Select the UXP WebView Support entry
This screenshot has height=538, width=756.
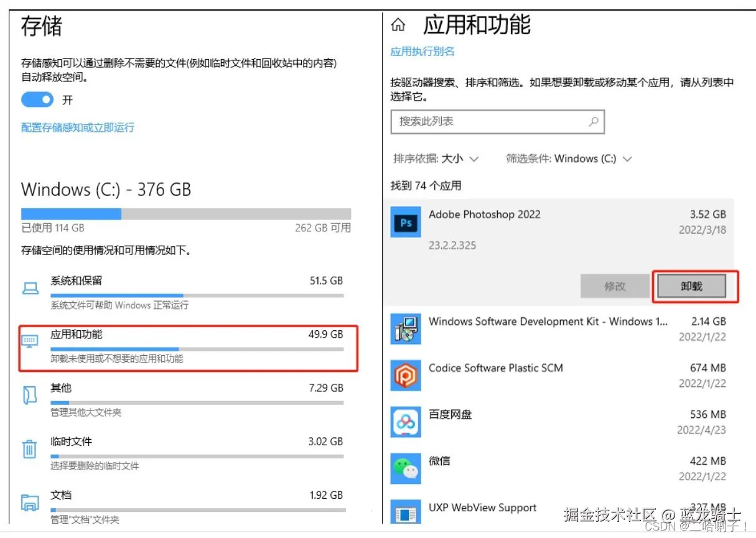coord(483,508)
